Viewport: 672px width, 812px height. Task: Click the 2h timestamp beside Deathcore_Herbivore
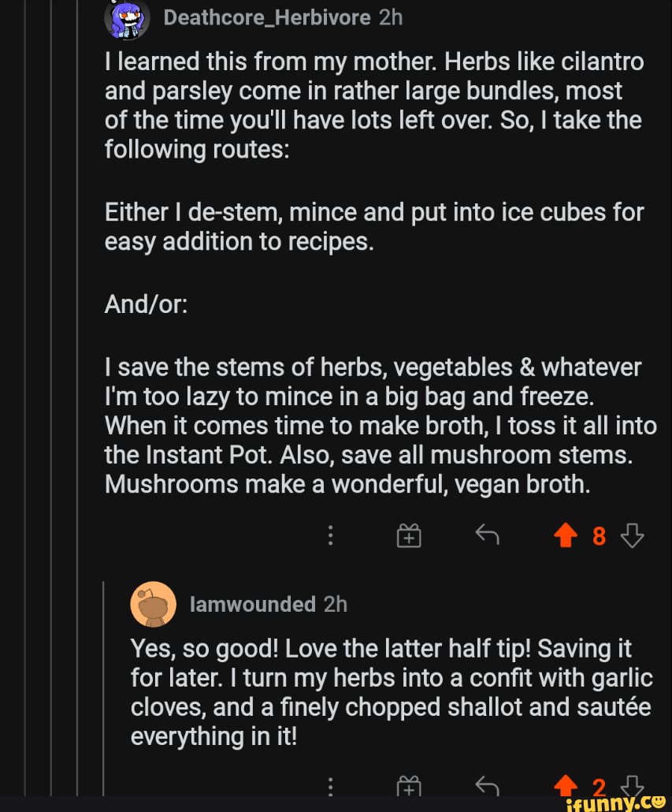[x=391, y=17]
